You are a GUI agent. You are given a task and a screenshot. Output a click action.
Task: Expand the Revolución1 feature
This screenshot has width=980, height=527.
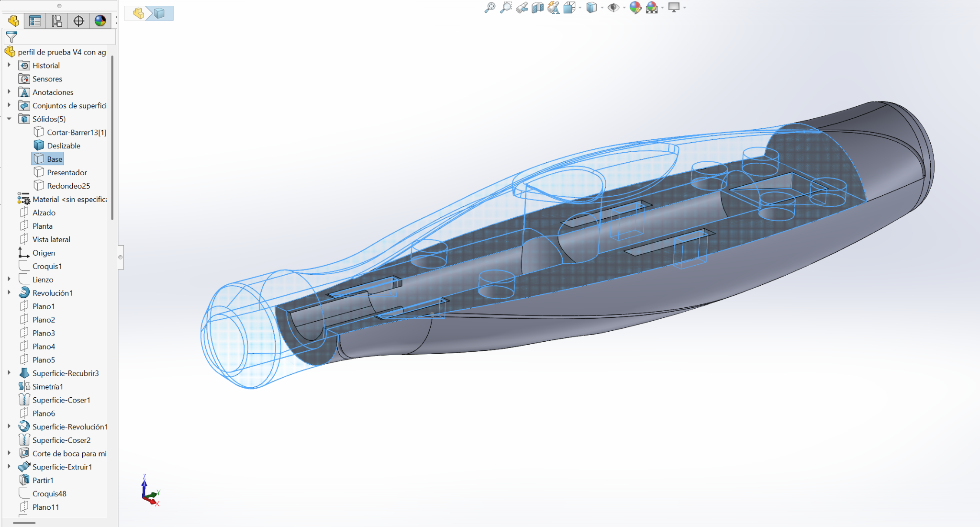pyautogui.click(x=9, y=292)
